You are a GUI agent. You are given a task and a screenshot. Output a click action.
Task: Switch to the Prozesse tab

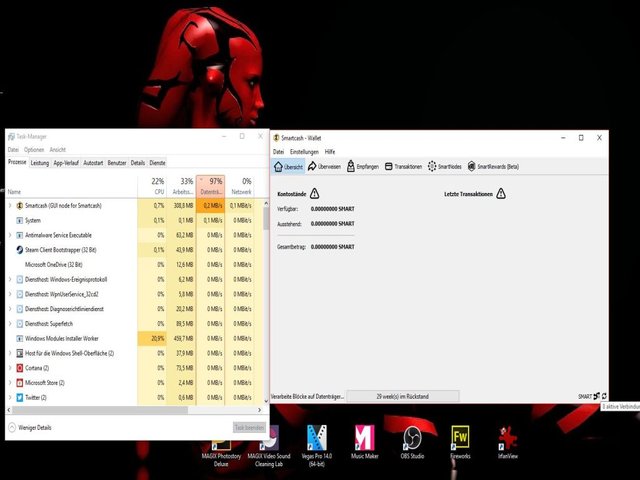point(17,162)
